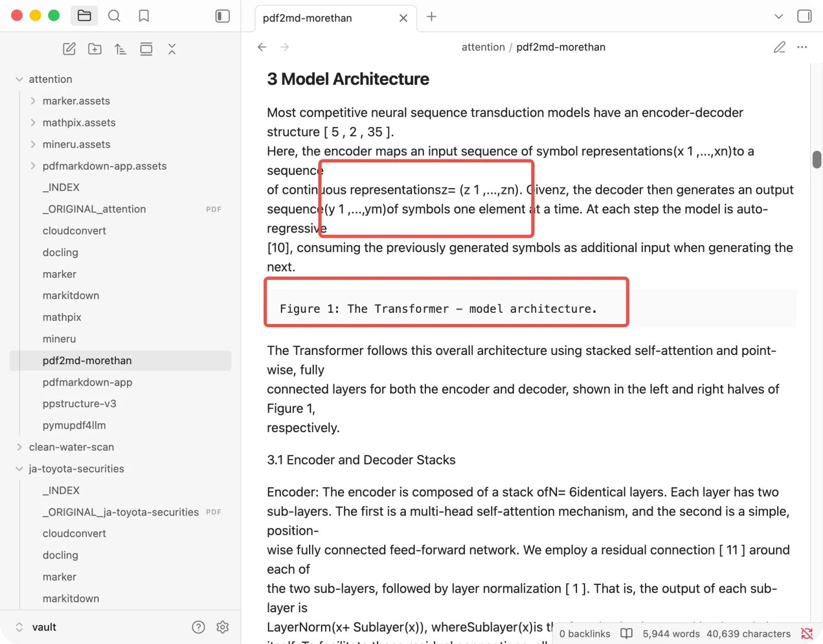Click the 3 Model Architecture heading
The height and width of the screenshot is (644, 823).
(x=348, y=79)
